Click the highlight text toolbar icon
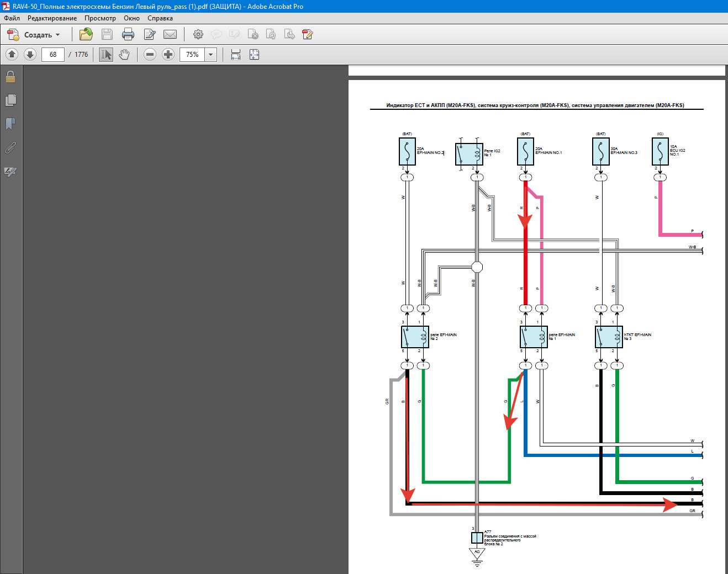The image size is (728, 574). coord(235,35)
